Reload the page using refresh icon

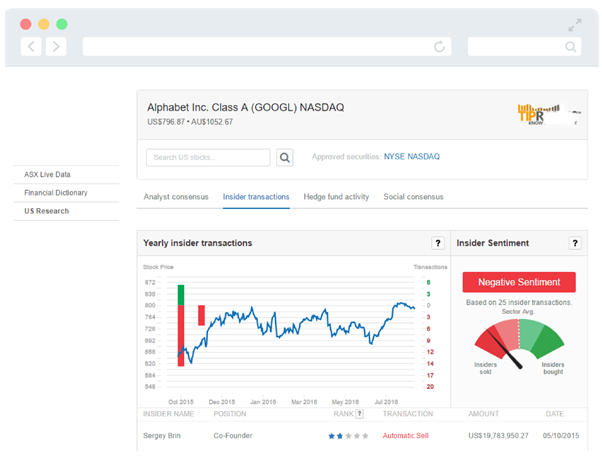[439, 46]
